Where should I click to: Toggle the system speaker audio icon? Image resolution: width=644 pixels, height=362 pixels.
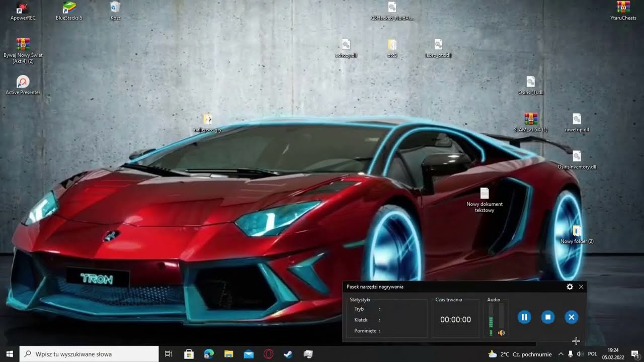tap(501, 333)
